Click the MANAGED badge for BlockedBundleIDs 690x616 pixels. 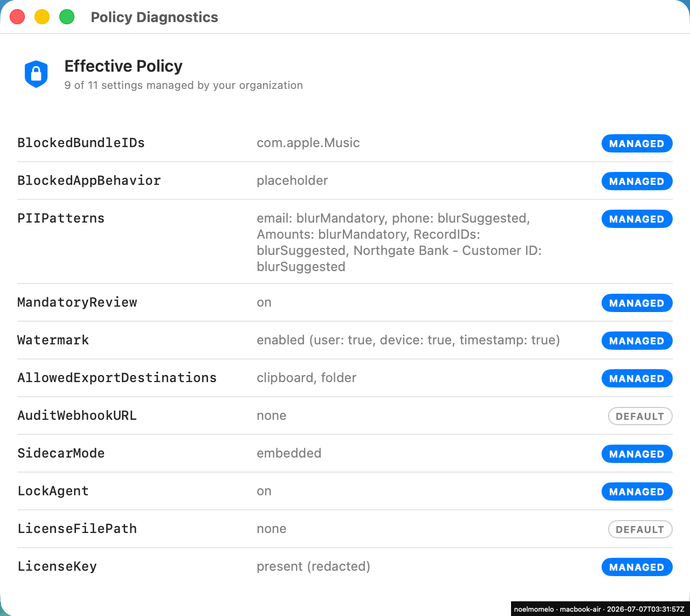[x=637, y=143]
